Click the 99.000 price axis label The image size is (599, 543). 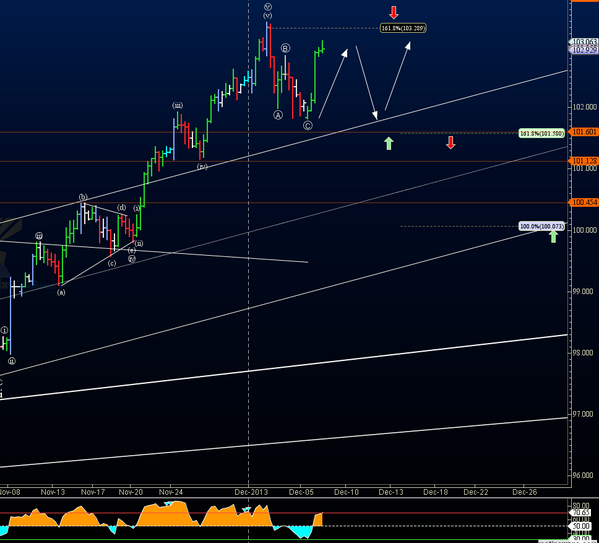coord(583,291)
